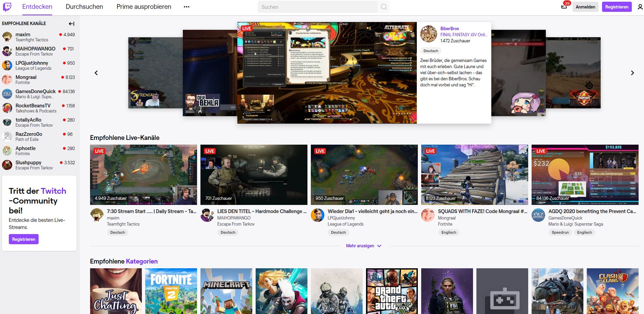Click MAiHOPAWANGO avatar under stream card
Image resolution: width=644 pixels, height=314 pixels.
pos(207,215)
